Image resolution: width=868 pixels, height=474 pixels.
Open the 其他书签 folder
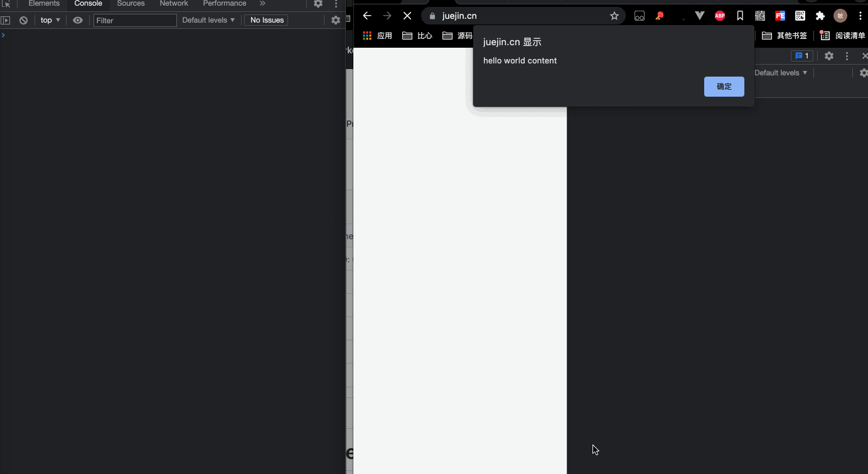(x=785, y=36)
